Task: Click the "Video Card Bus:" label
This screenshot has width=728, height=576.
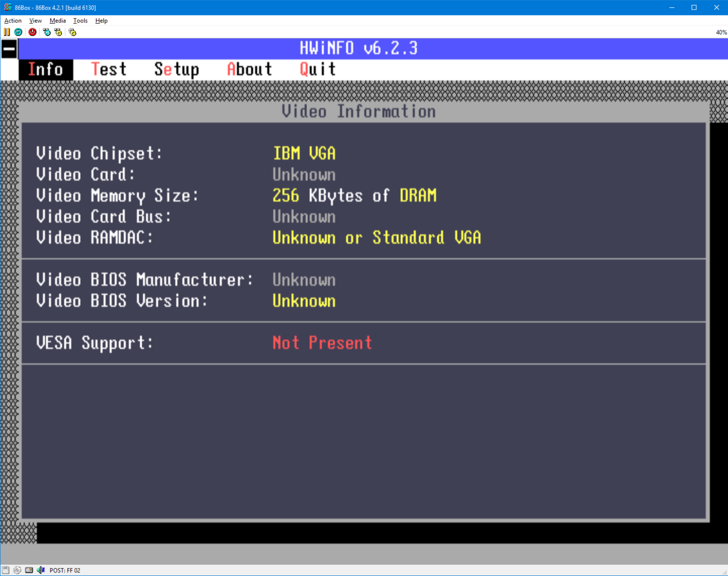Action: [104, 217]
